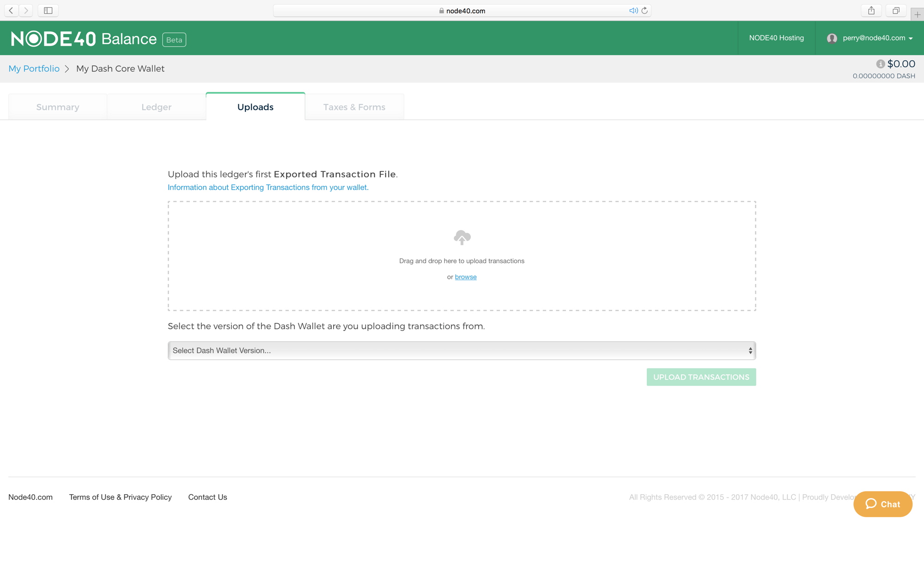Open Information about Exporting Transactions link

[268, 187]
